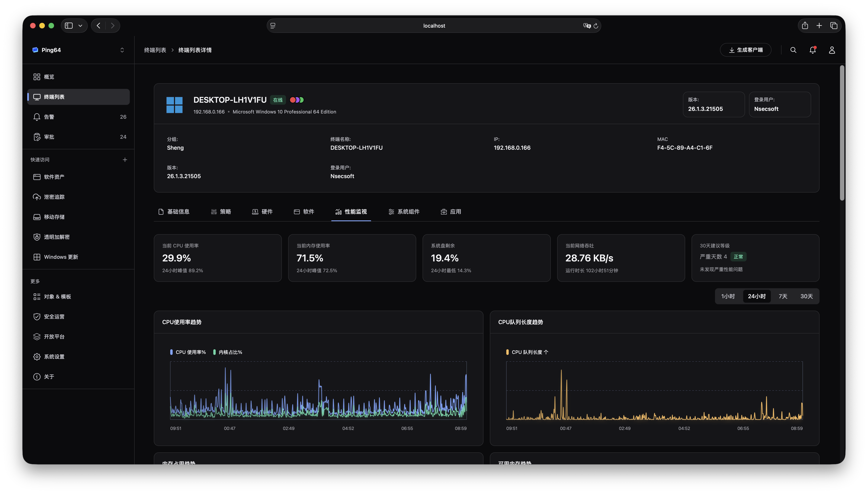Set time range to 30天
This screenshot has height=494, width=868.
806,296
